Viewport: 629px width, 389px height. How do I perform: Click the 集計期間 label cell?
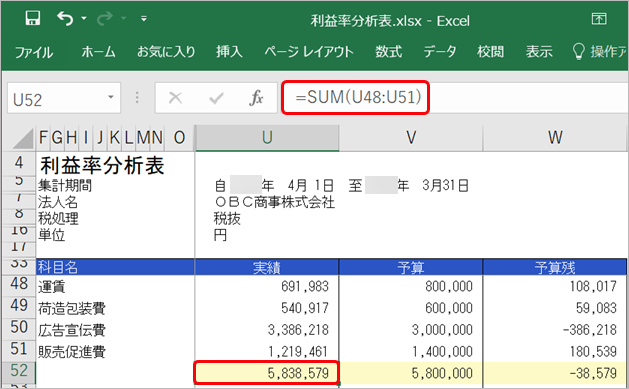tap(65, 186)
